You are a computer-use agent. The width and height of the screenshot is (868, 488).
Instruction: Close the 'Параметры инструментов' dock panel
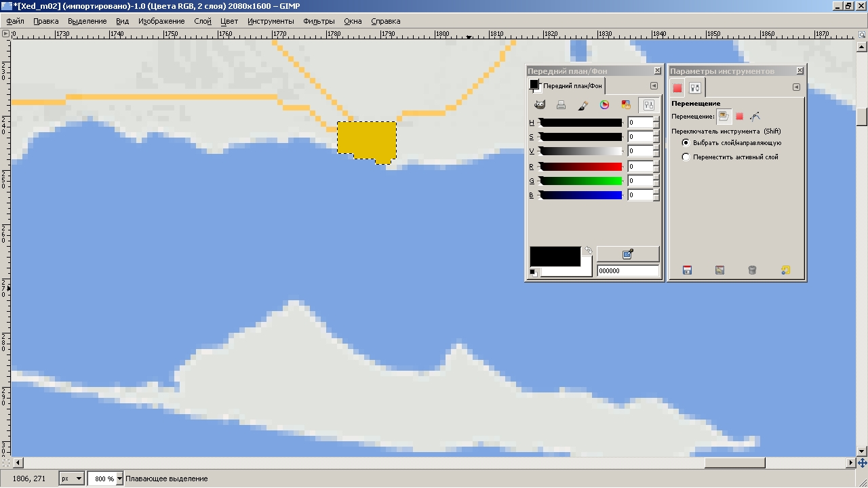[x=800, y=70]
